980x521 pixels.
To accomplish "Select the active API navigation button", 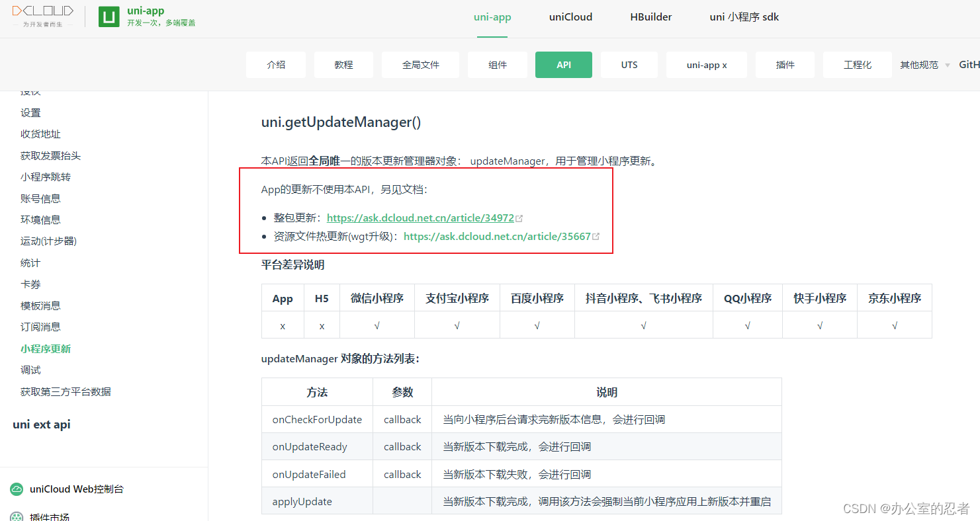I will click(x=564, y=65).
